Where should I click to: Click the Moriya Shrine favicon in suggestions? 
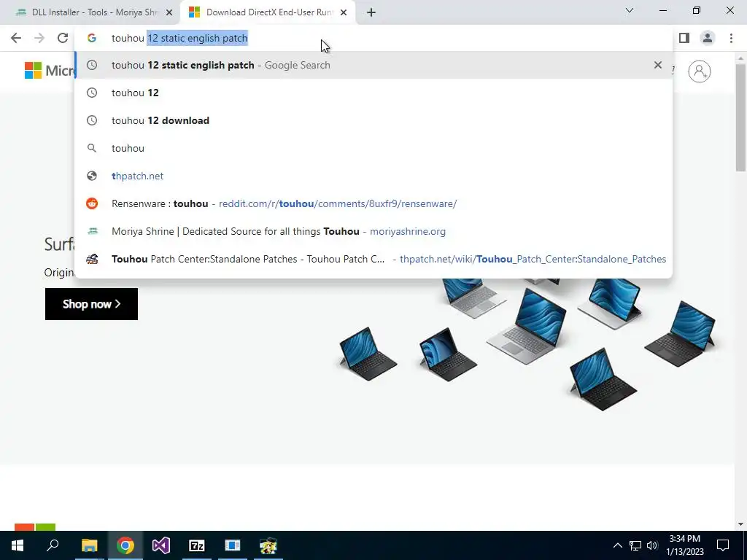93,231
